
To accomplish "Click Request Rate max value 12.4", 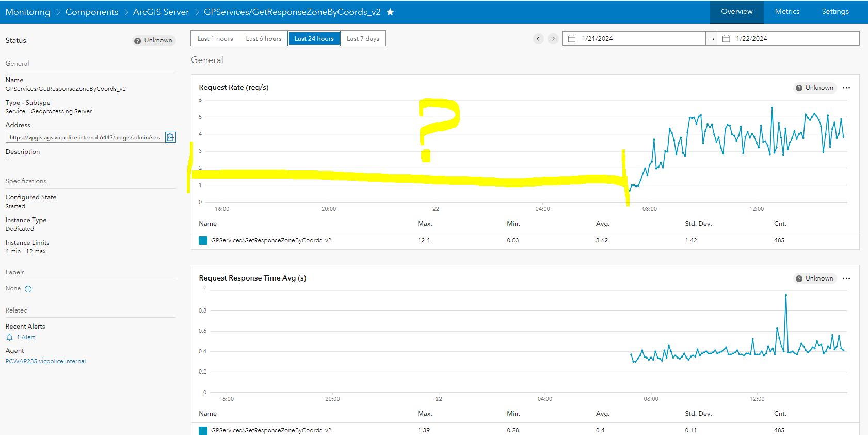I will pos(424,240).
